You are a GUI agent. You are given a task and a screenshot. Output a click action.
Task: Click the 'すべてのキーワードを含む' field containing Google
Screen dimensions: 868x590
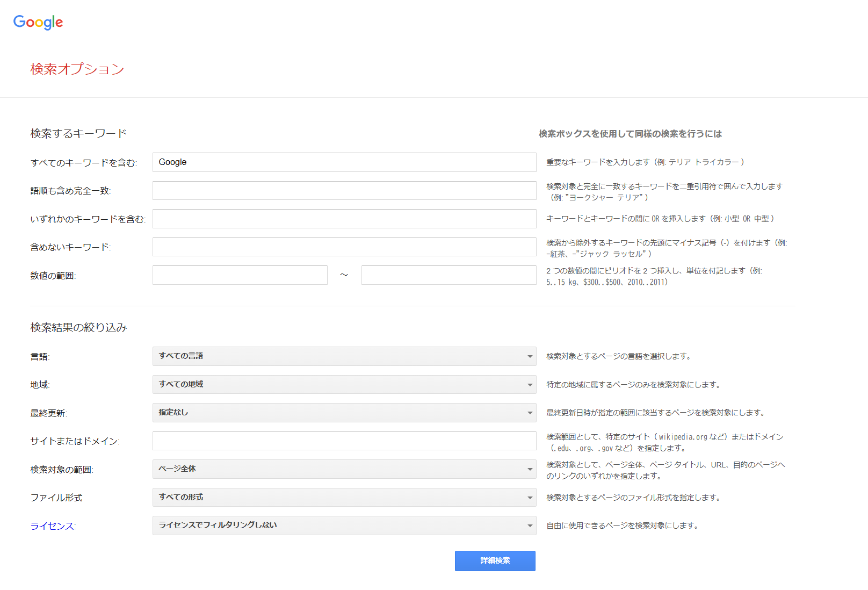(x=344, y=162)
